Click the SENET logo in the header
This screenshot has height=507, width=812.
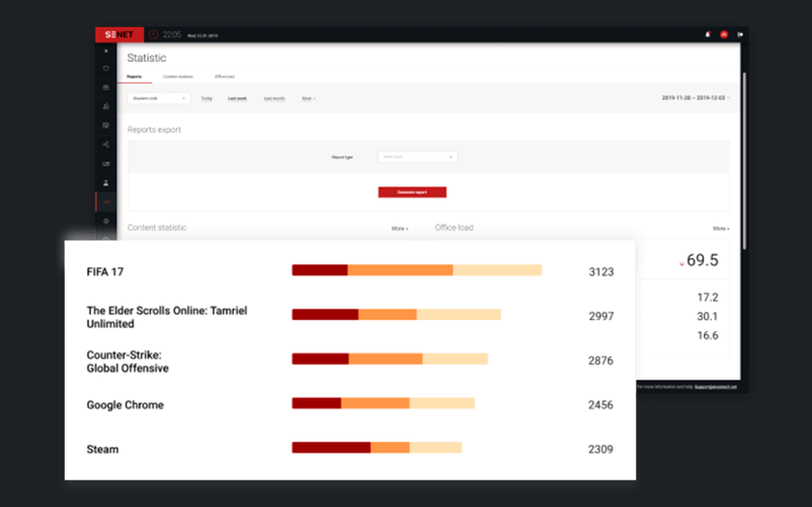pyautogui.click(x=119, y=35)
